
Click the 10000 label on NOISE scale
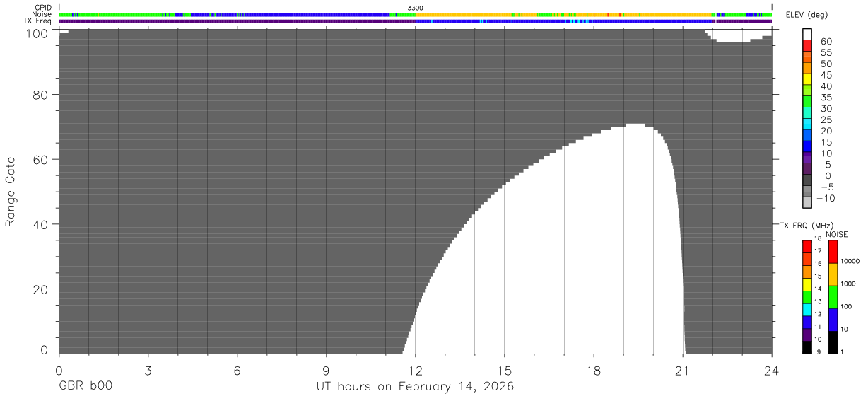(x=850, y=262)
